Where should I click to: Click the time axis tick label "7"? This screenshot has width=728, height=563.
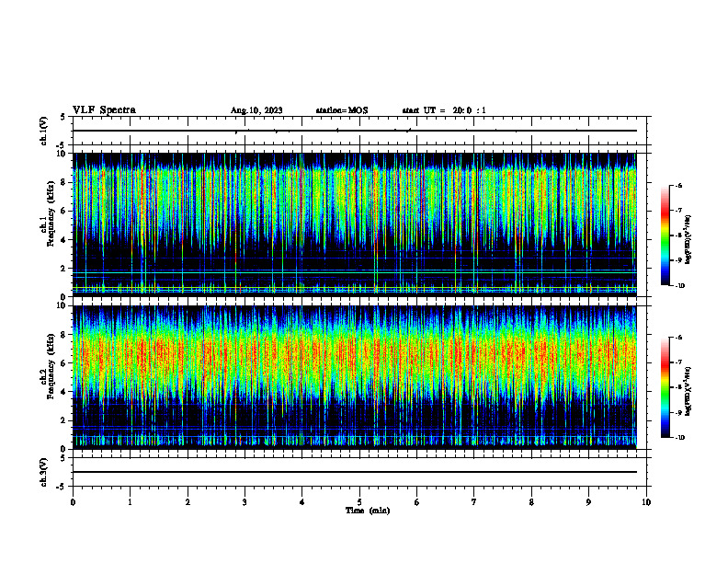[x=474, y=502]
